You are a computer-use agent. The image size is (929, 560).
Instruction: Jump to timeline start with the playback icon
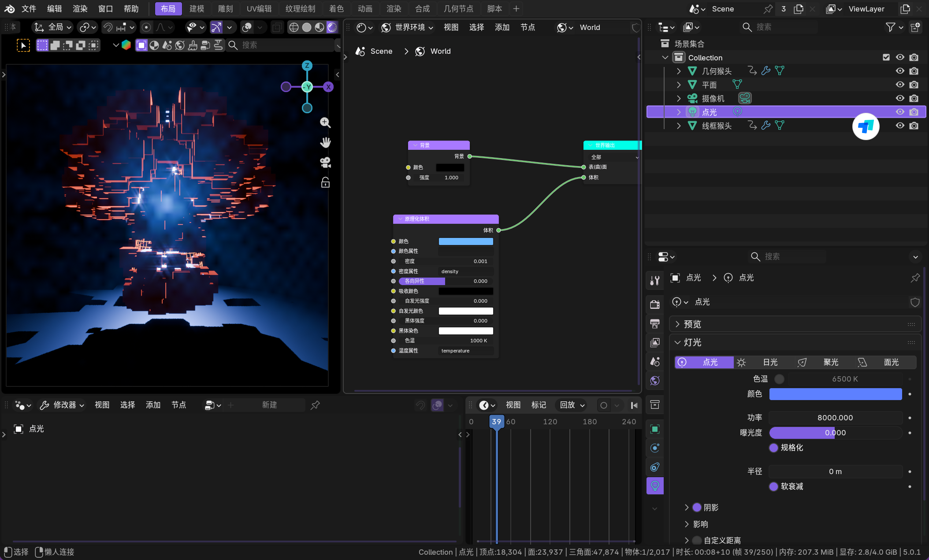634,405
